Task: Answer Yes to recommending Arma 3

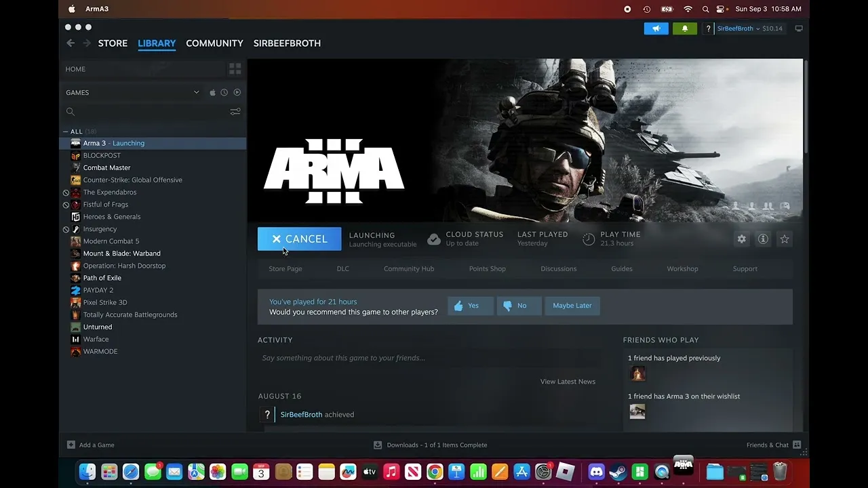Action: 470,306
